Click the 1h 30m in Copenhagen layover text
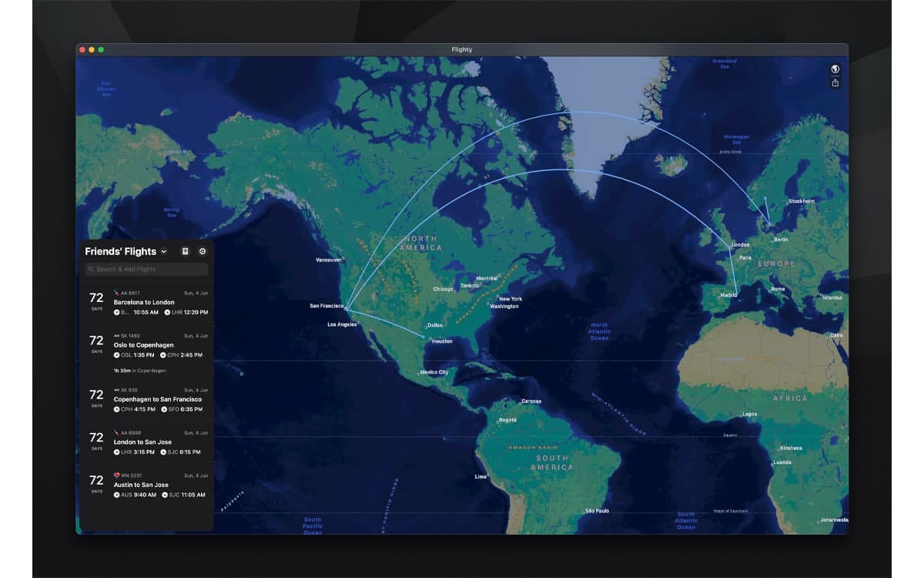The image size is (924, 578). (139, 371)
